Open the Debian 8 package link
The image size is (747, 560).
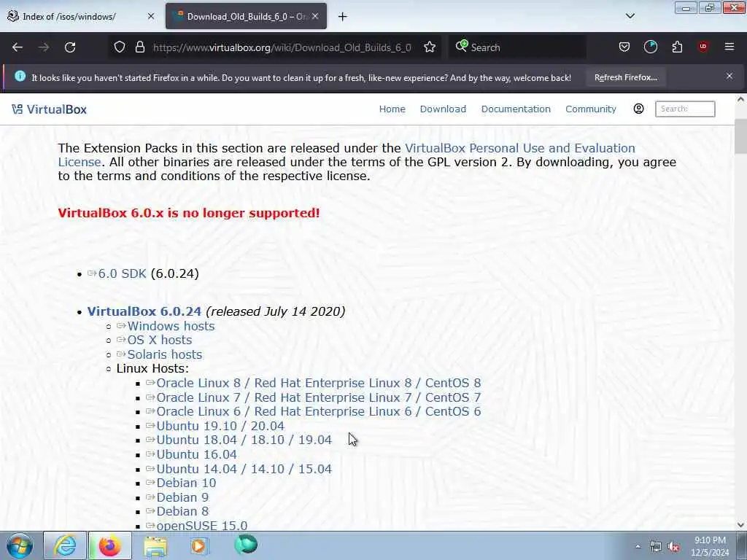point(182,511)
